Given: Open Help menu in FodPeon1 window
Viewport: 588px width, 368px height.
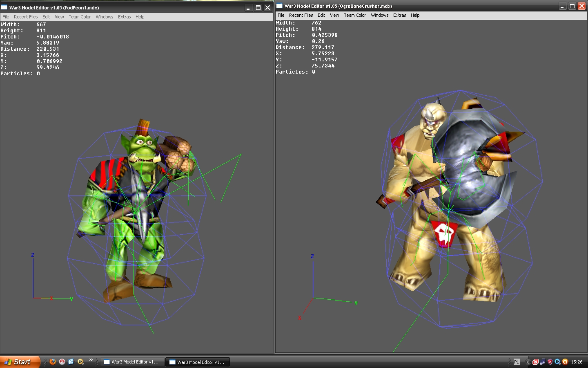Looking at the screenshot, I should (140, 17).
